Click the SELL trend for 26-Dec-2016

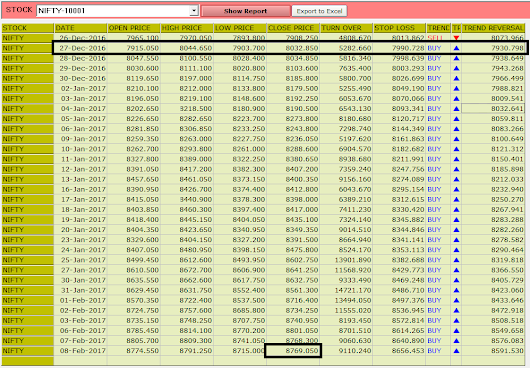435,38
